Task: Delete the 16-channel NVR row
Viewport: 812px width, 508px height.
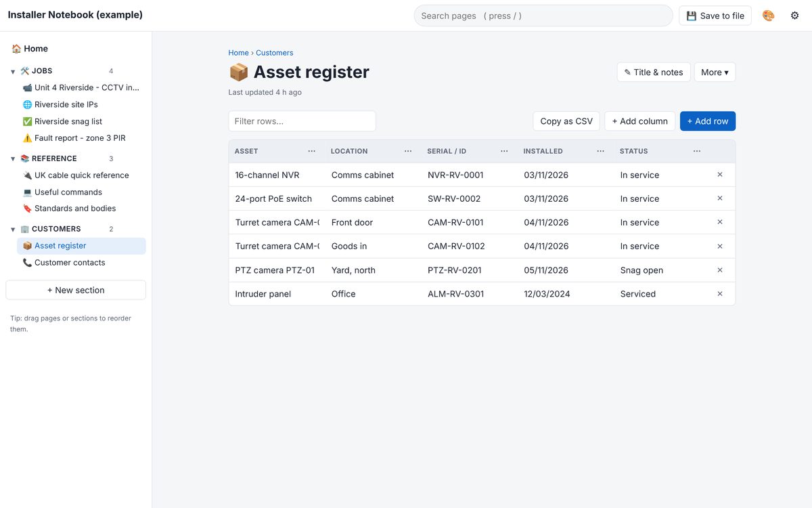Action: 720,175
